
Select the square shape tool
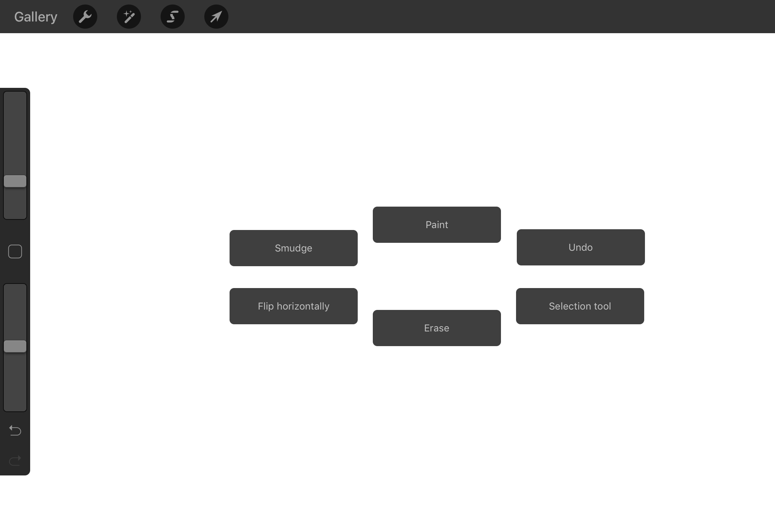(x=15, y=251)
